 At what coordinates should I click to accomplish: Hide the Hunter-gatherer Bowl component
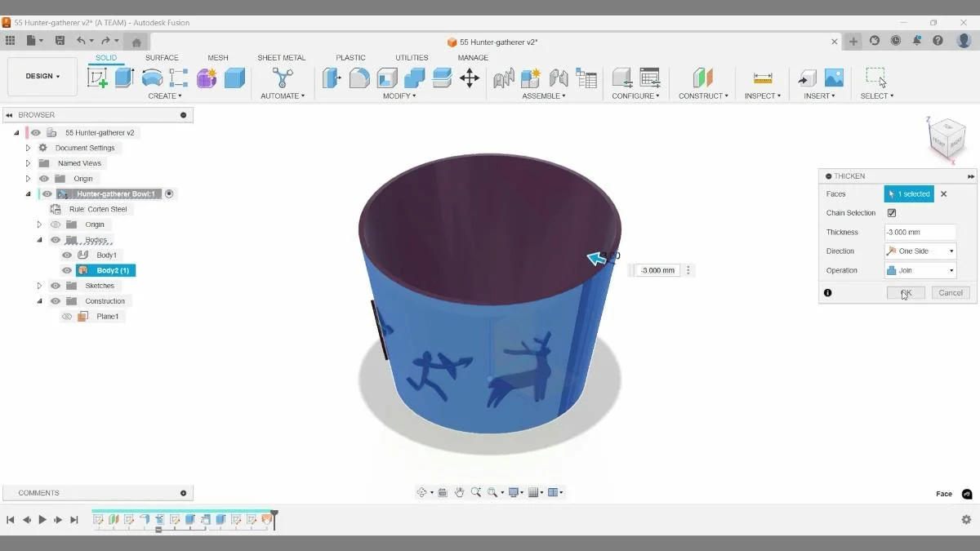(47, 193)
